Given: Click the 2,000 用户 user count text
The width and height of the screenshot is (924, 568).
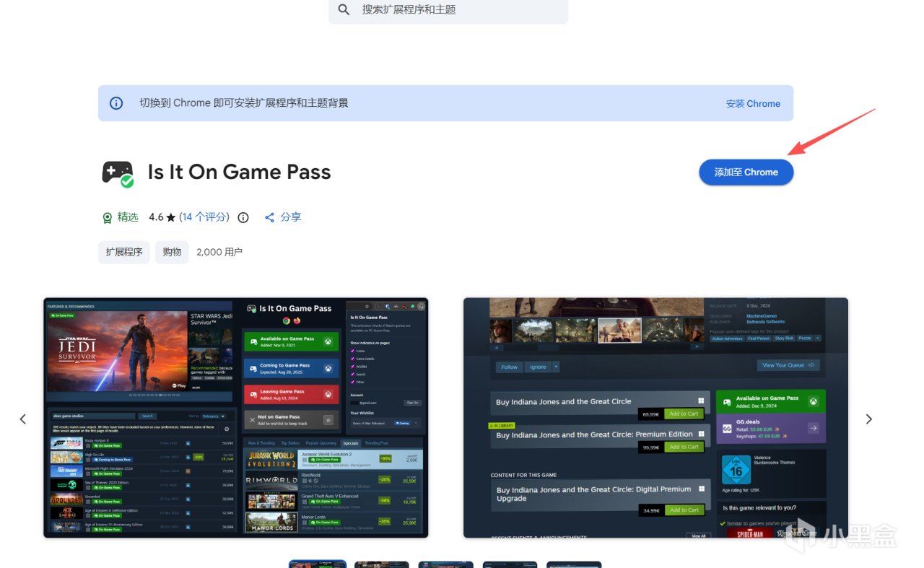Looking at the screenshot, I should tap(219, 252).
